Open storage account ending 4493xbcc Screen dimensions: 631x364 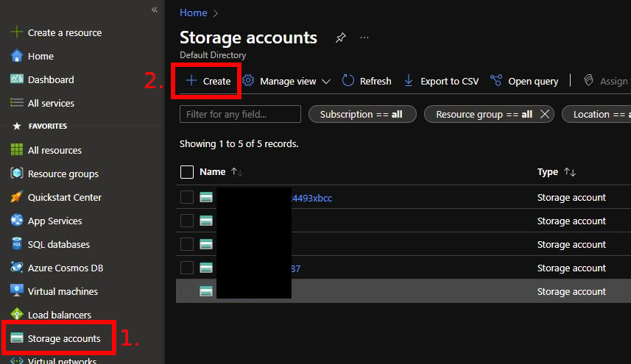click(312, 198)
